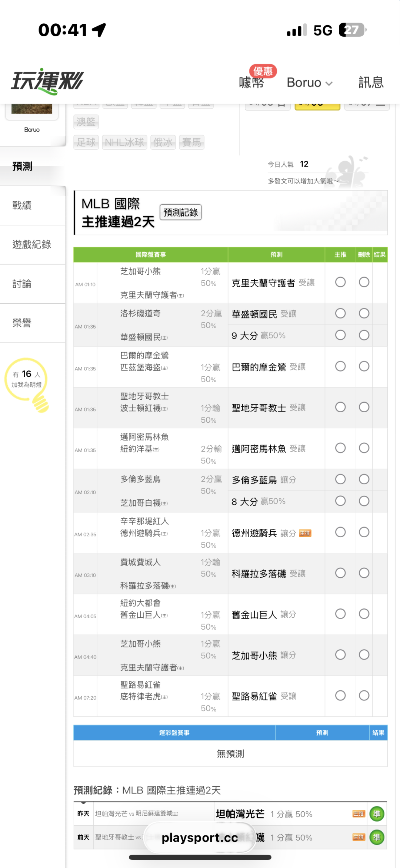400x868 pixels.
Task: Click the green 準 badge for 坦帕灣光芒
Action: point(377,814)
